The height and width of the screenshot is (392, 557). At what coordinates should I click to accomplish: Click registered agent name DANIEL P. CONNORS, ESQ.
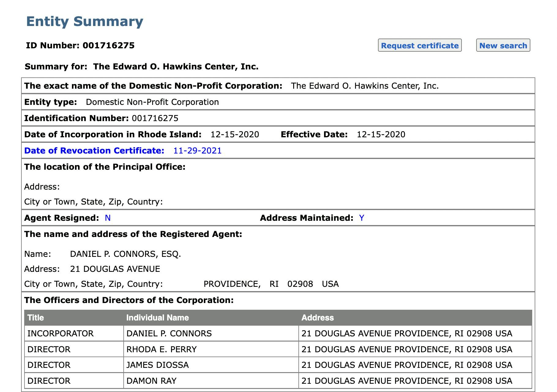tap(125, 254)
